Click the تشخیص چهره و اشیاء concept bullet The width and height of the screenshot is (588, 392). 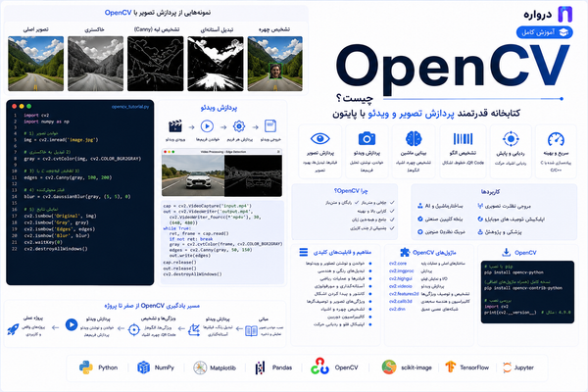point(342,309)
